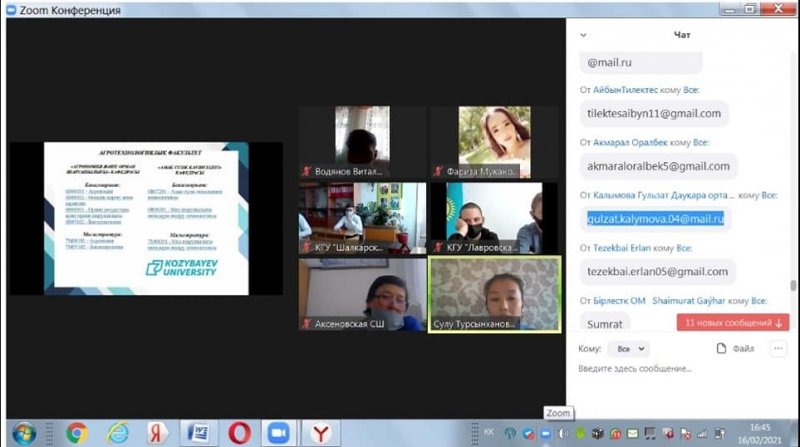
Task: Switch to Microsoft Word taskbar icon
Action: tap(198, 434)
